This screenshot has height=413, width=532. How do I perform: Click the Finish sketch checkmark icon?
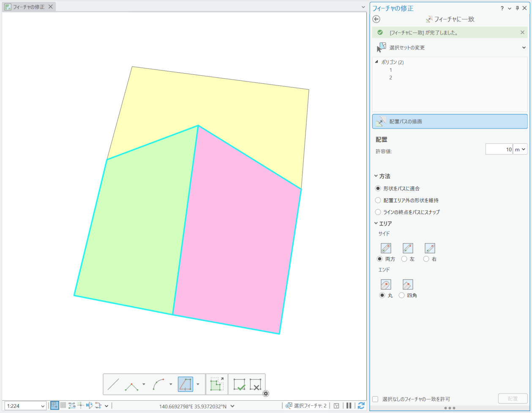pyautogui.click(x=239, y=384)
